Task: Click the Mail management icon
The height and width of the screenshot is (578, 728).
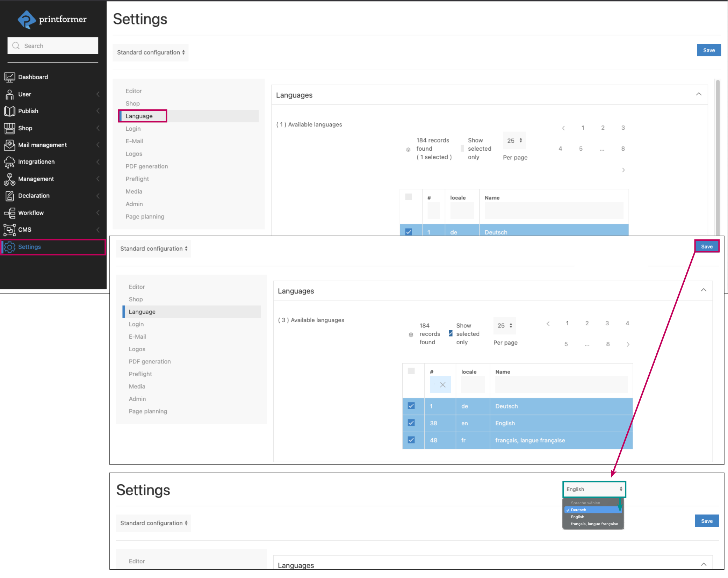Action: pos(9,145)
